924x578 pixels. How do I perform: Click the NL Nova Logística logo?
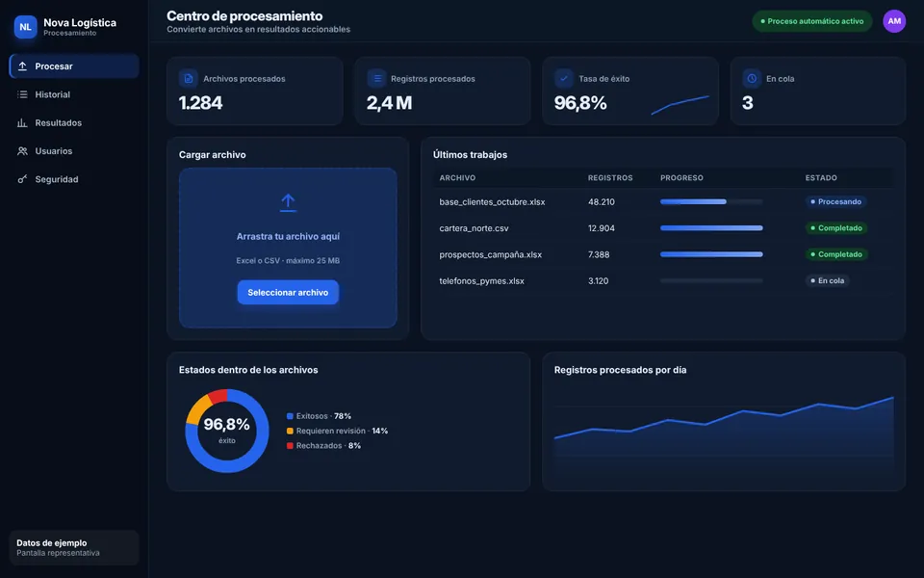point(25,27)
